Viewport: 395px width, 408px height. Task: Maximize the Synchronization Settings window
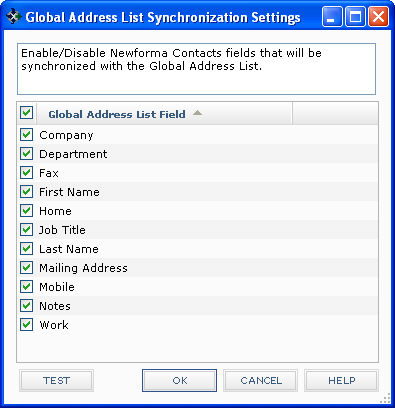[x=355, y=17]
